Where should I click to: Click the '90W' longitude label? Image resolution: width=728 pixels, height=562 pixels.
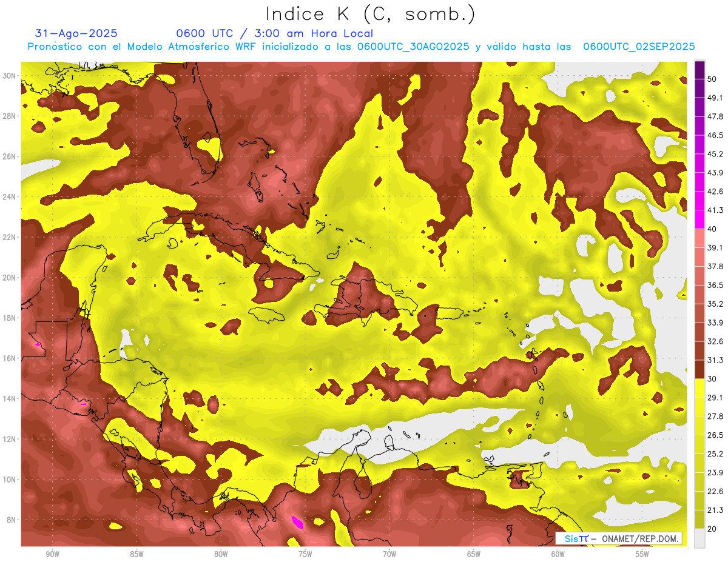pyautogui.click(x=53, y=554)
